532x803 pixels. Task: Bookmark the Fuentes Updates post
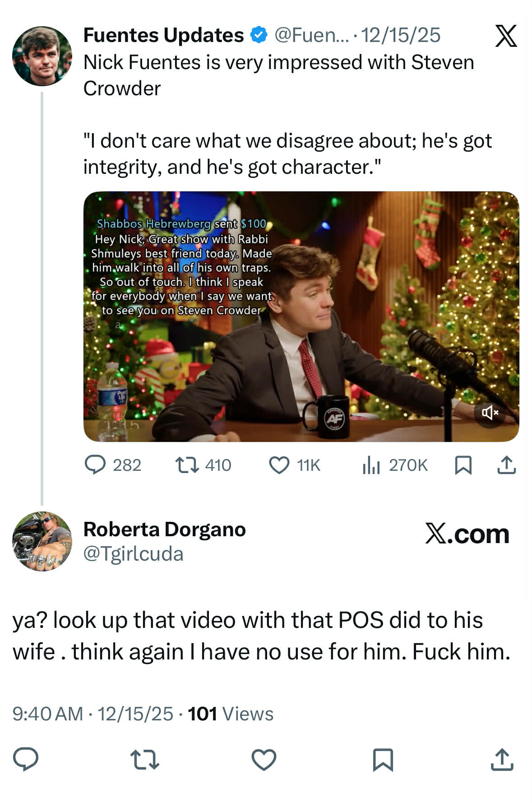(x=463, y=465)
